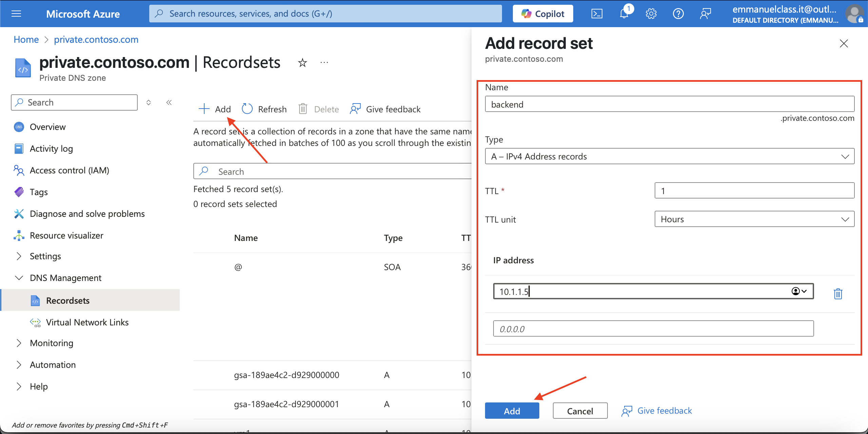Click the user account avatar
868x434 pixels.
[x=854, y=14]
